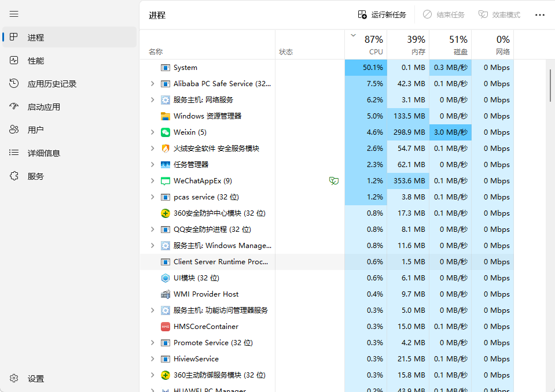555x392 pixels.
Task: Click Windows 资源管理器 folder icon
Action: 166,116
